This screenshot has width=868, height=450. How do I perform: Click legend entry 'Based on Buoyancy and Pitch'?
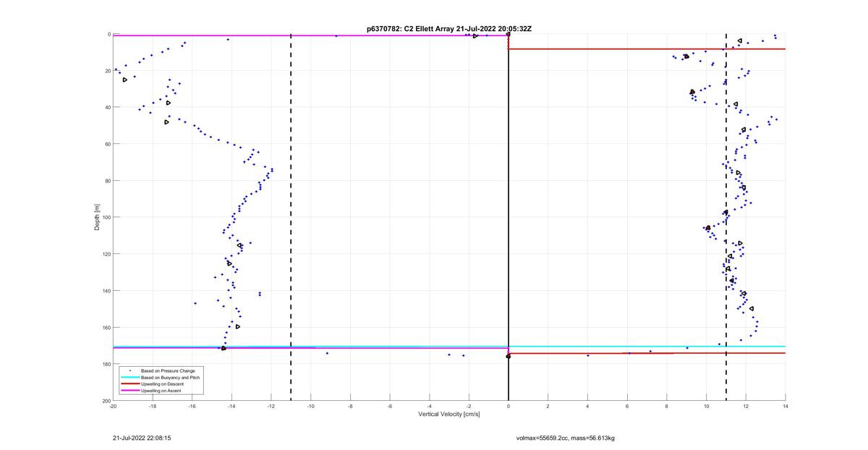click(x=171, y=377)
